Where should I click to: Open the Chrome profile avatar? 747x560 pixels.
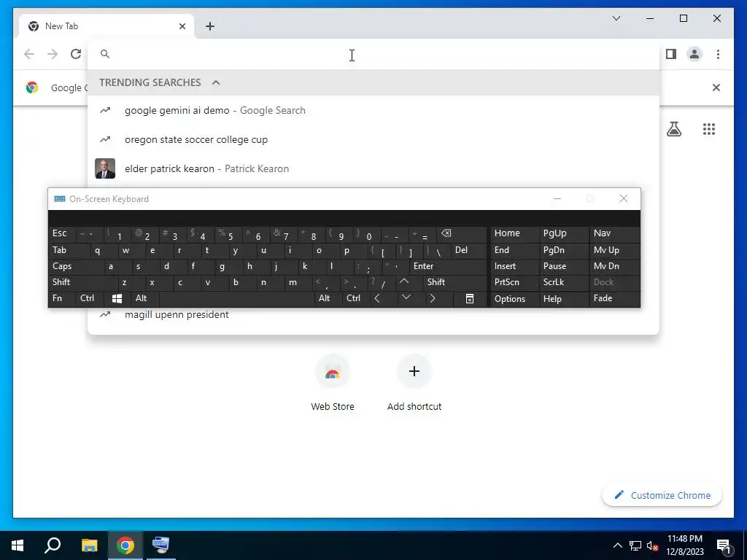click(694, 54)
